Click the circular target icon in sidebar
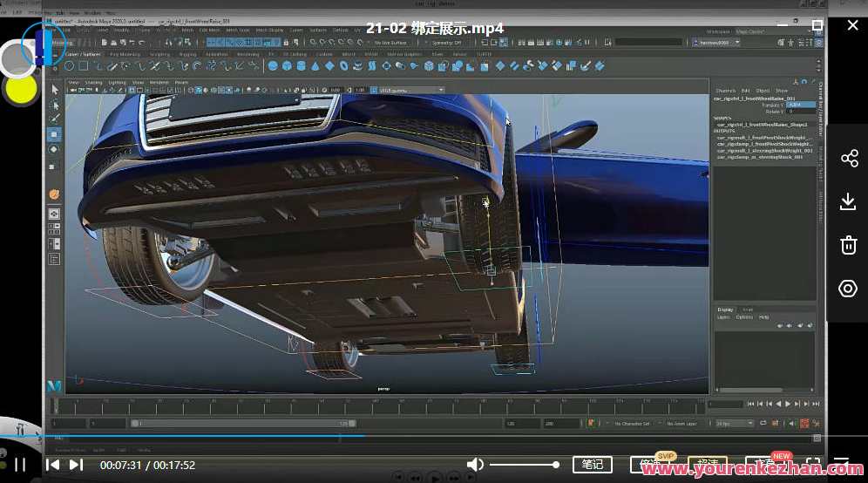 [x=848, y=289]
